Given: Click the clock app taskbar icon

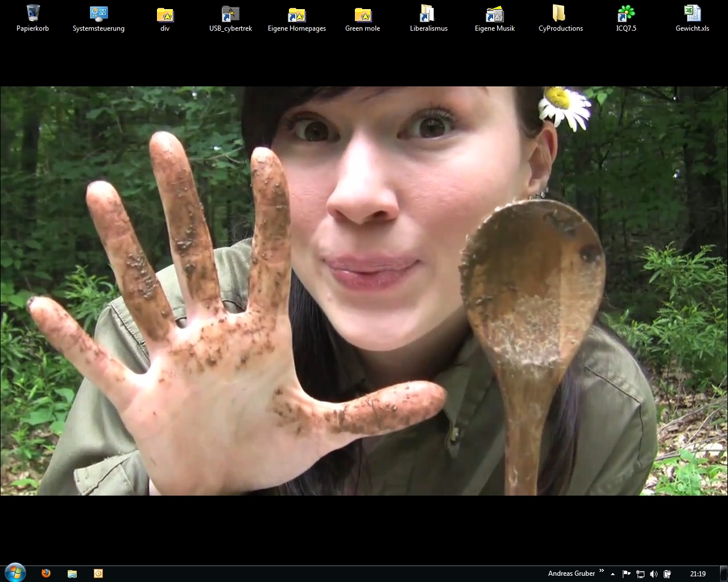Looking at the screenshot, I should click(x=98, y=573).
